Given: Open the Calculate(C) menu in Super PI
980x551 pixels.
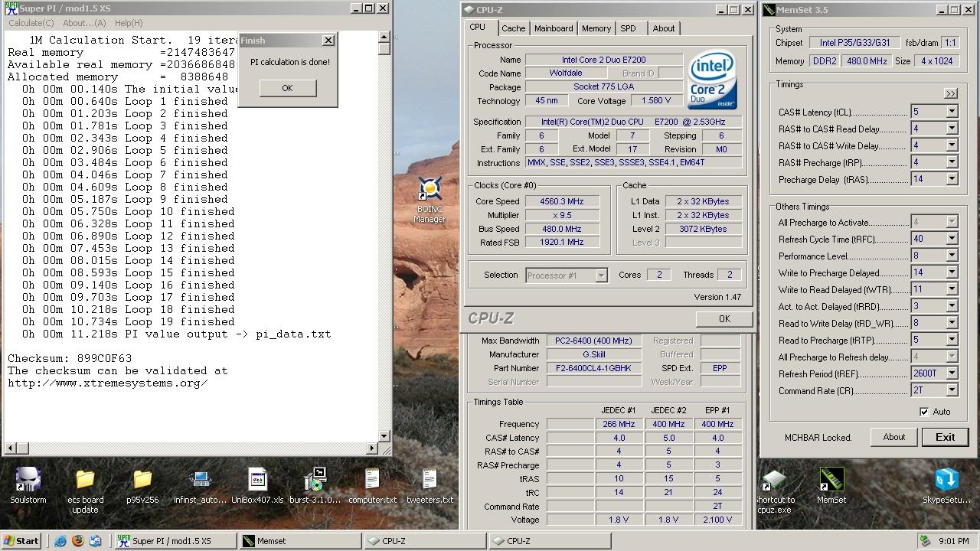Looking at the screenshot, I should (31, 23).
